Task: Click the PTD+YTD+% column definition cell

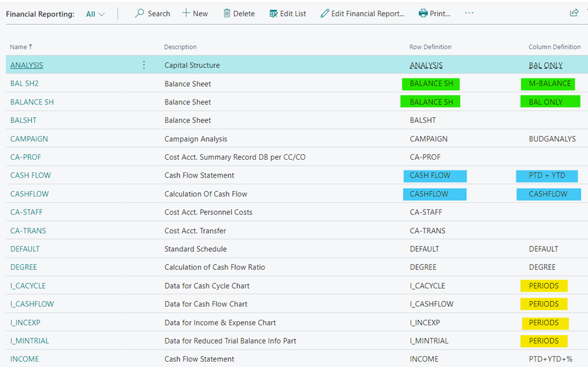Action: coord(551,359)
